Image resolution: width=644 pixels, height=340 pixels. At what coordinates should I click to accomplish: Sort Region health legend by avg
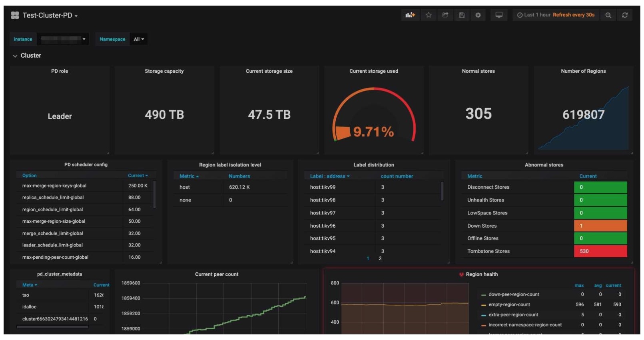[598, 286]
